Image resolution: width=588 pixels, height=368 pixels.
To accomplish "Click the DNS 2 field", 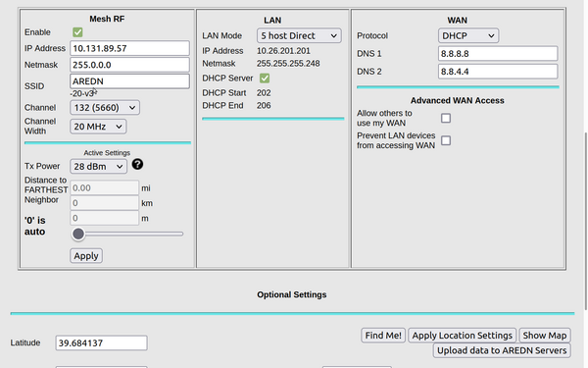I will [x=498, y=72].
